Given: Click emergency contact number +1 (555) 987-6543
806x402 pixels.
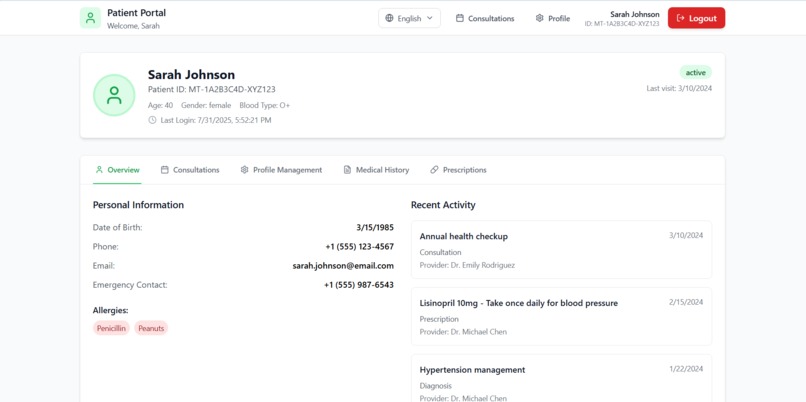Looking at the screenshot, I should (359, 285).
